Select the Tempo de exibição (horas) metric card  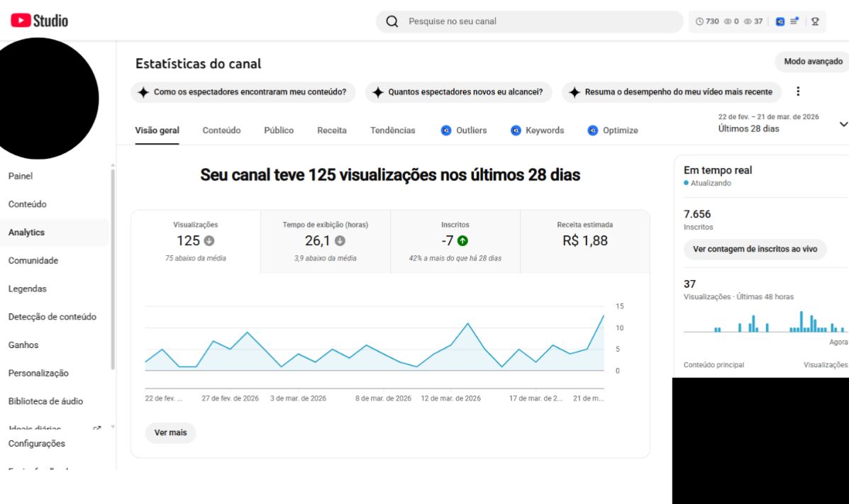pyautogui.click(x=326, y=242)
